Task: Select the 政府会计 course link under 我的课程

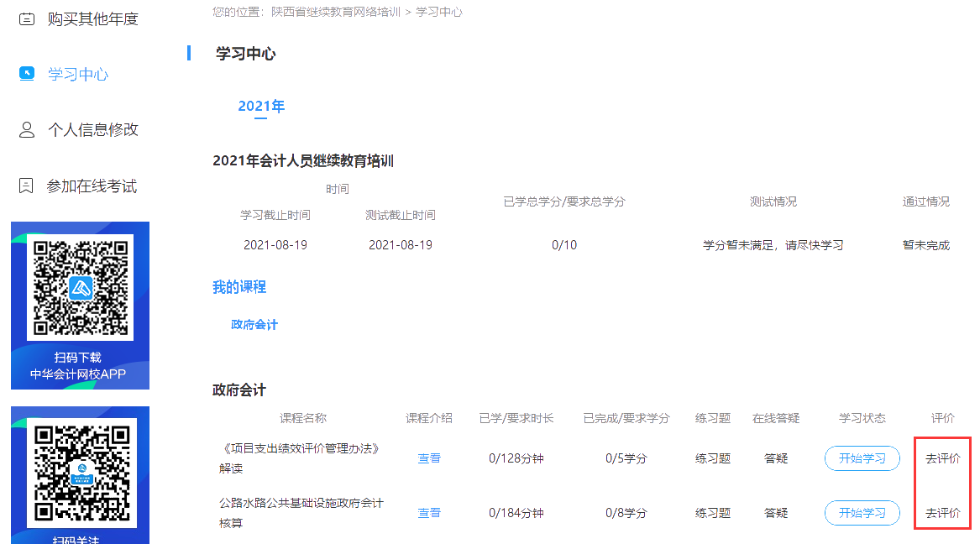Action: click(x=254, y=325)
